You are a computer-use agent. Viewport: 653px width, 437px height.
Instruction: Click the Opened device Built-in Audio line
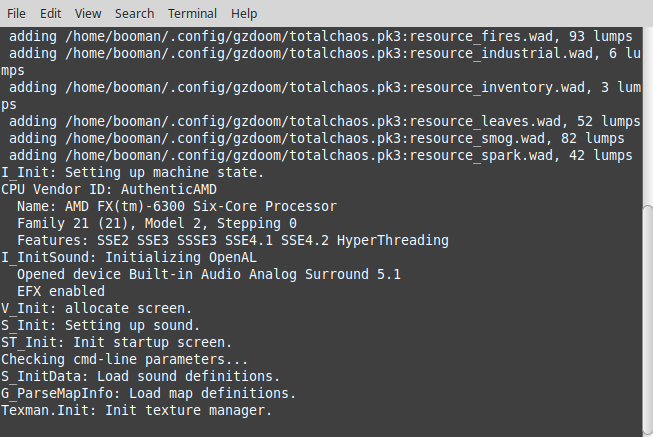[x=209, y=275]
